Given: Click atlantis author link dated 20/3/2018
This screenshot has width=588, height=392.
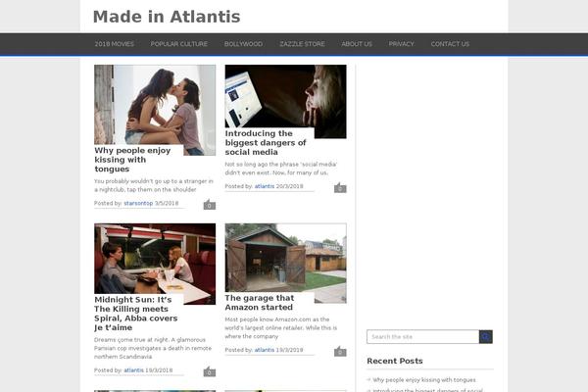Looking at the screenshot, I should (x=265, y=186).
